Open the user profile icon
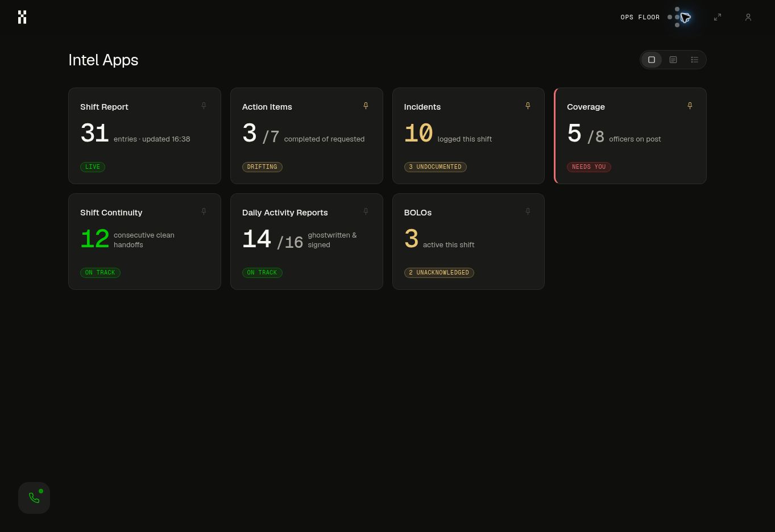The image size is (775, 532). pyautogui.click(x=748, y=17)
